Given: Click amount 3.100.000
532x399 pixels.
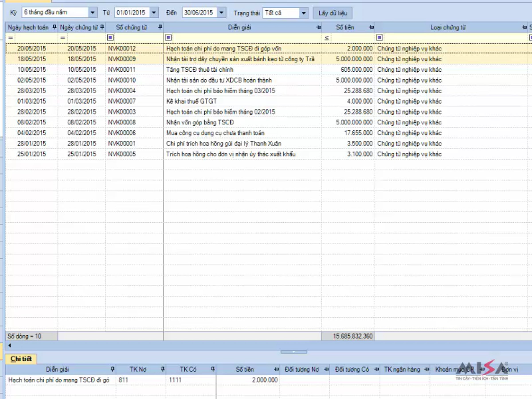Looking at the screenshot, I should [360, 154].
